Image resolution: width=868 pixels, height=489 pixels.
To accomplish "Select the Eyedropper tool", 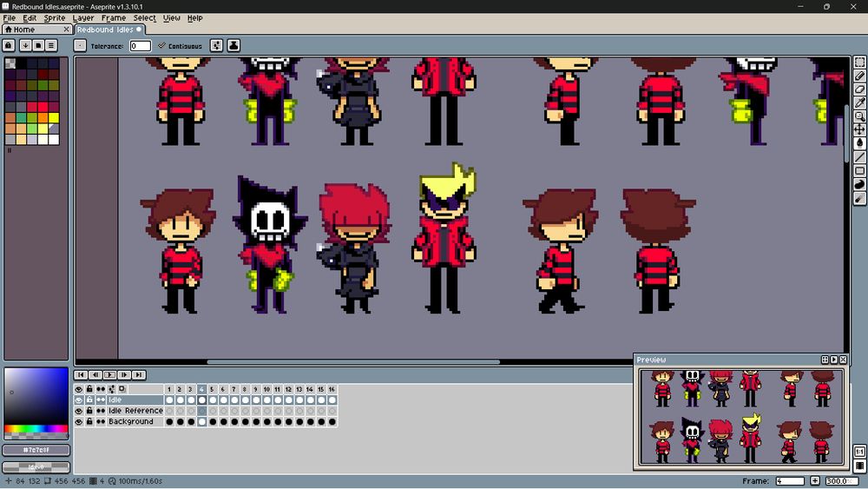I will [859, 102].
